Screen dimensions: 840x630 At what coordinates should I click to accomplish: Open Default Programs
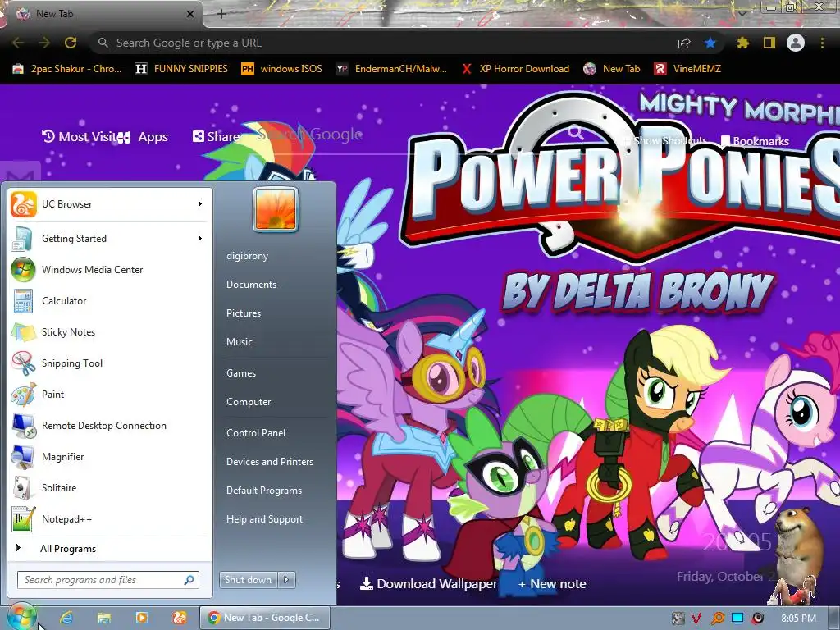(264, 491)
